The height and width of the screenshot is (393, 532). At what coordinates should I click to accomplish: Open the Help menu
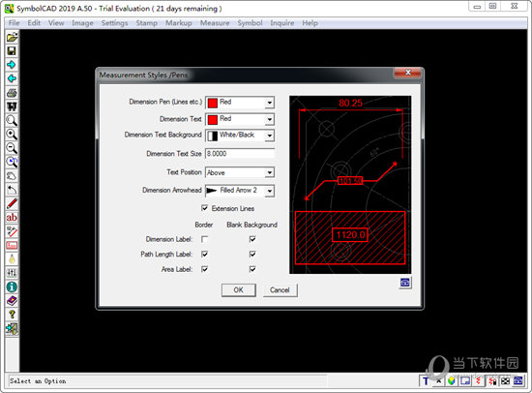click(x=310, y=23)
